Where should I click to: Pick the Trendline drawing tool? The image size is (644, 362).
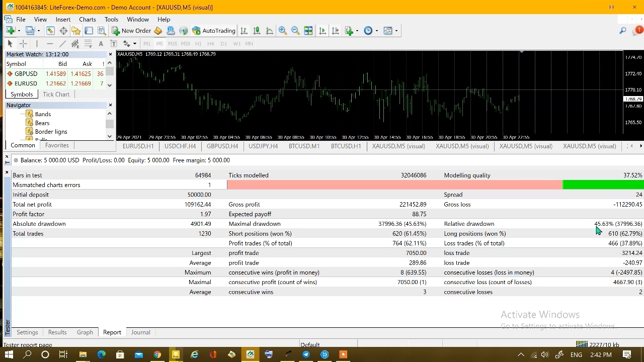(x=63, y=44)
